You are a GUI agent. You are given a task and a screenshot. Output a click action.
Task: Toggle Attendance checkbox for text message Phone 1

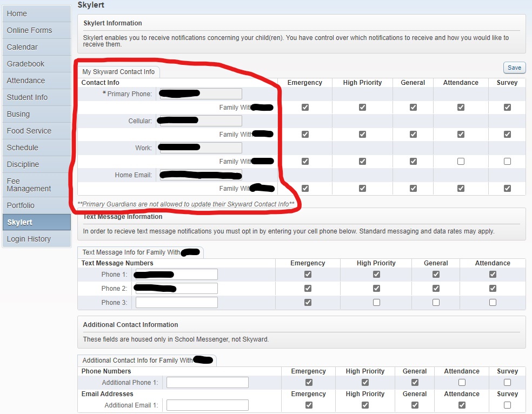pos(493,274)
